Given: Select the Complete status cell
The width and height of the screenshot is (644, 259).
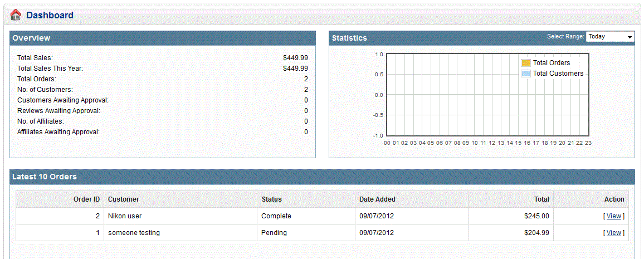Looking at the screenshot, I should (276, 216).
